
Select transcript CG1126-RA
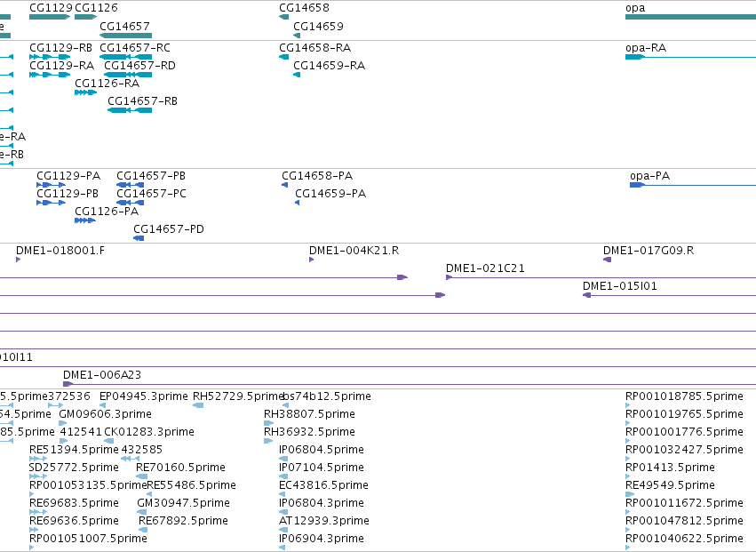click(x=107, y=84)
